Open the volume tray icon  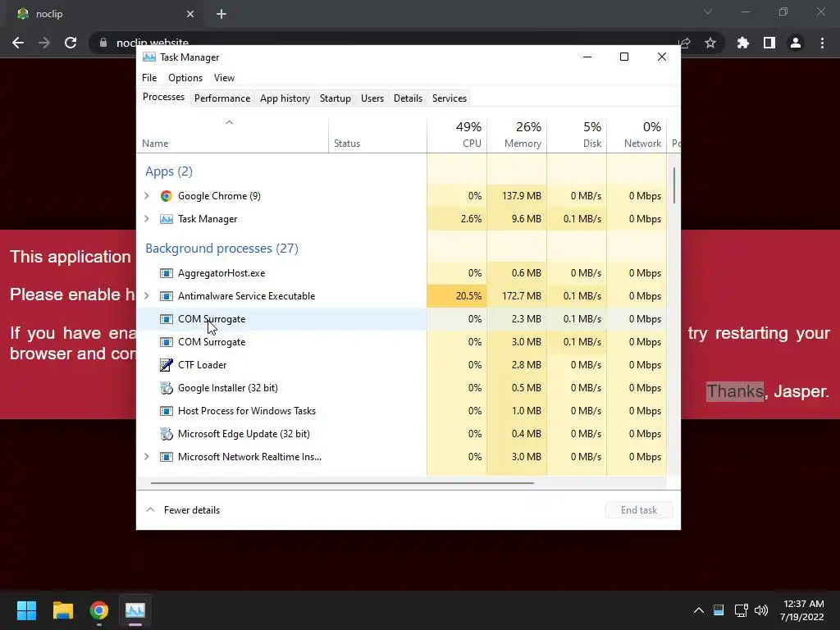(760, 610)
